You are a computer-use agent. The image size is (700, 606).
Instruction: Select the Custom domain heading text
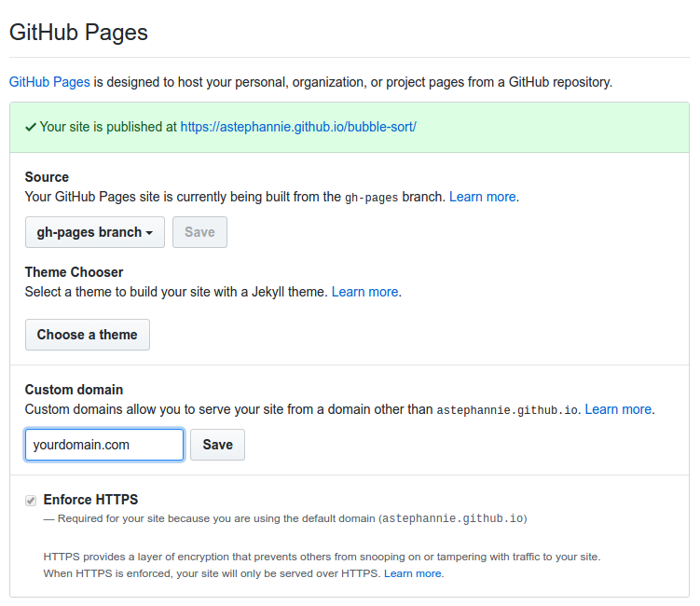tap(75, 390)
